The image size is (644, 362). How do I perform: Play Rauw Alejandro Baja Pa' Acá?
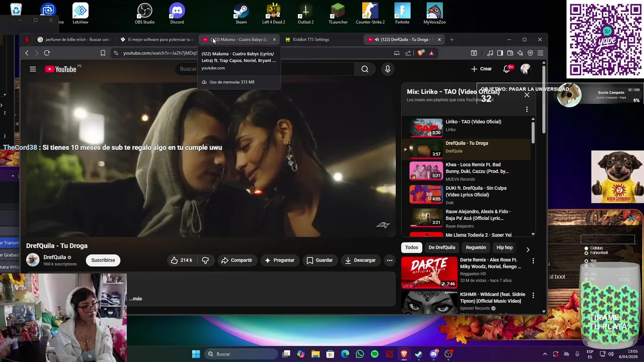(465, 218)
